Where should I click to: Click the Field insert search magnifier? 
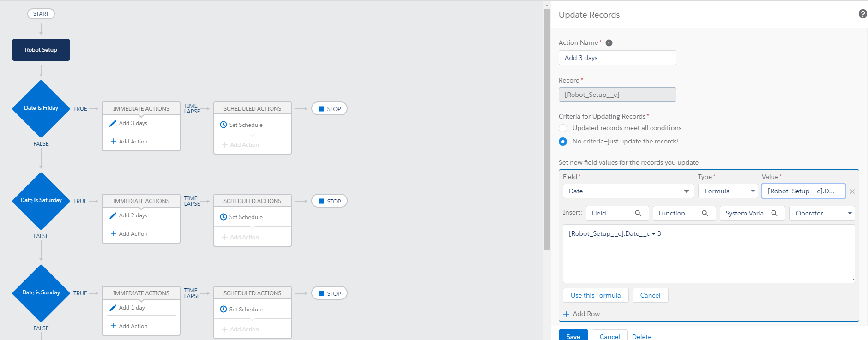tap(638, 213)
